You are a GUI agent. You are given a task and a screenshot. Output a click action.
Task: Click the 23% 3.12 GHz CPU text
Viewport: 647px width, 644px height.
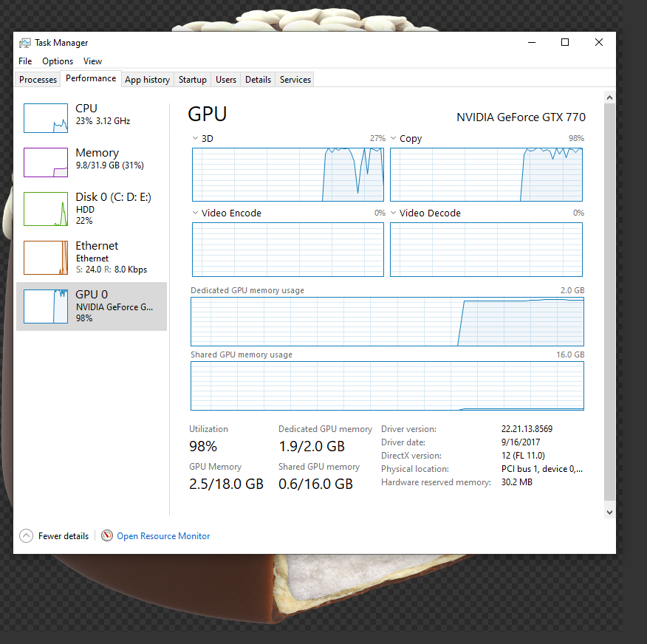pos(103,121)
